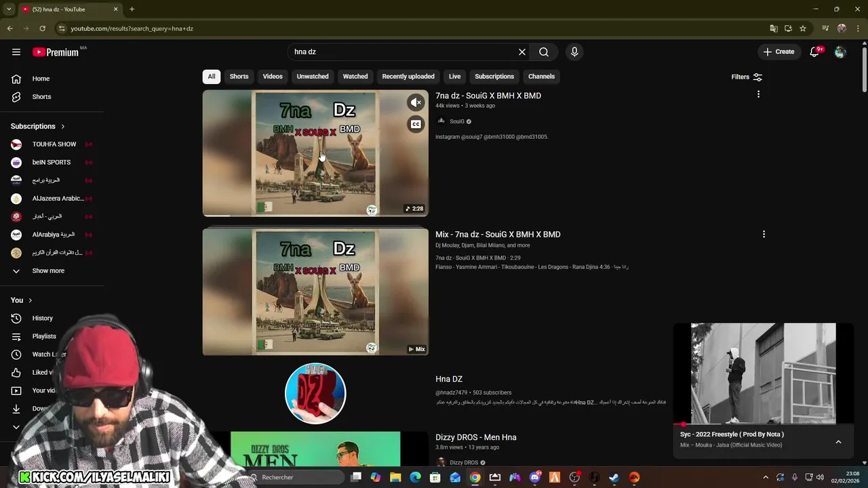Open the Chrome profile avatar
Screen dimensions: 868x488
[842, 28]
